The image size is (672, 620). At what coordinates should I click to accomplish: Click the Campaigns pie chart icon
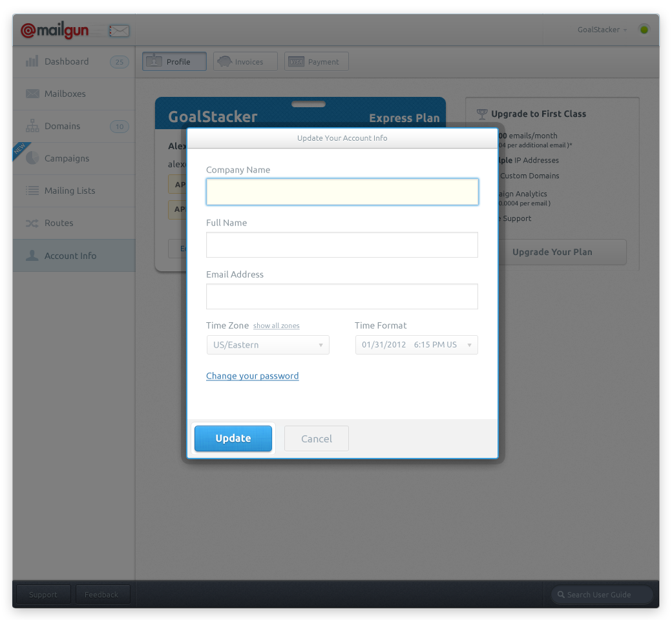[x=32, y=158]
